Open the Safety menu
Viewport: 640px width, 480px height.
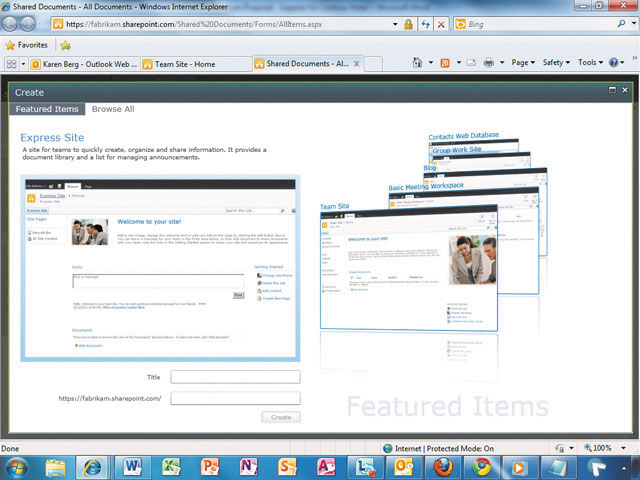tap(556, 62)
